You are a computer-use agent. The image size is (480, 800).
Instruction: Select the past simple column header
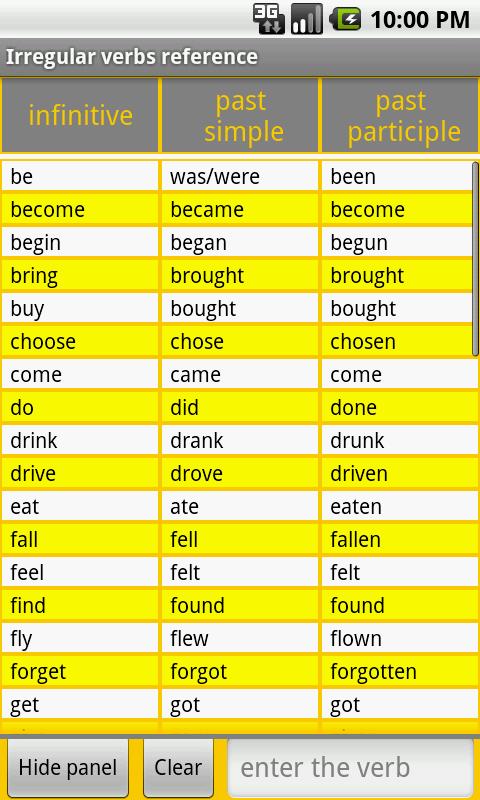[x=240, y=115]
